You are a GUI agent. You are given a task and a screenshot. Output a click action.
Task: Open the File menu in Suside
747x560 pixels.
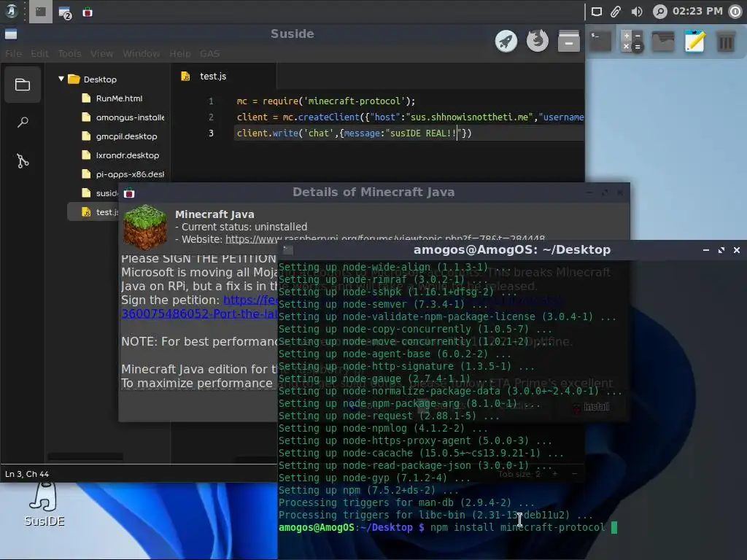pos(13,53)
